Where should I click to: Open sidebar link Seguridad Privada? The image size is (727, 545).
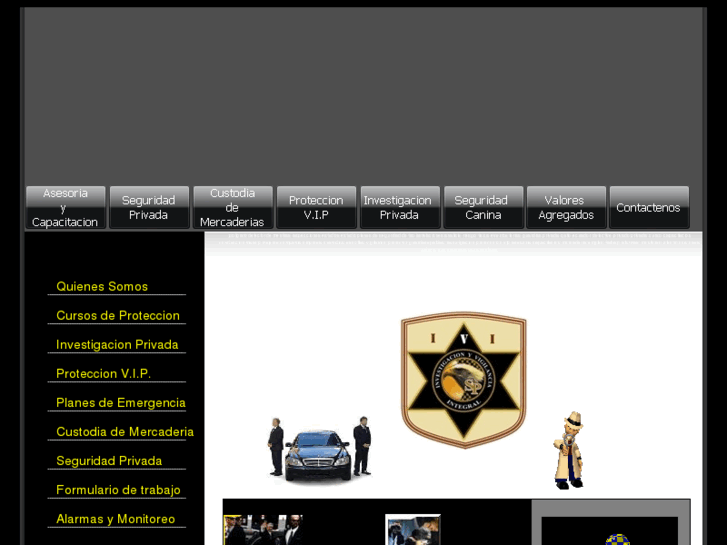tap(109, 461)
